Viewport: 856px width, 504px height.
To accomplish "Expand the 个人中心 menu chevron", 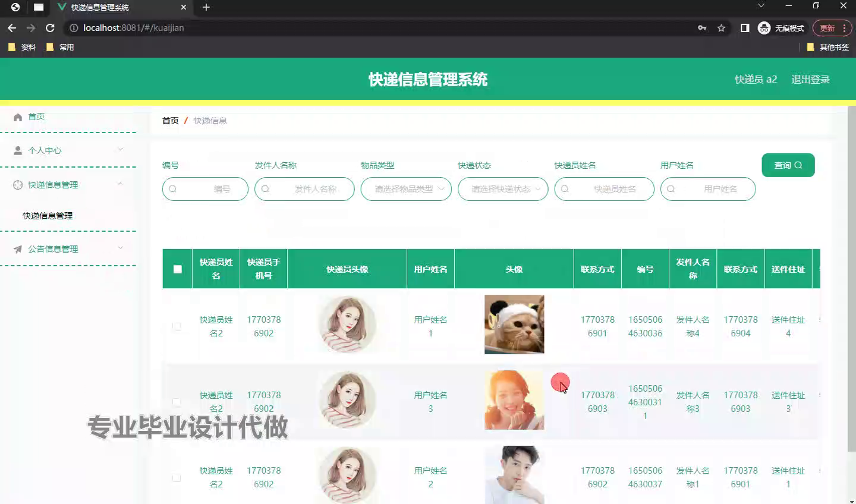I will (x=121, y=149).
